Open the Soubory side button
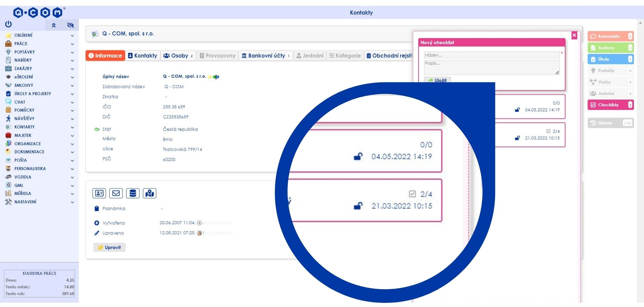Viewport: 644px width, 307px height. pyautogui.click(x=610, y=48)
